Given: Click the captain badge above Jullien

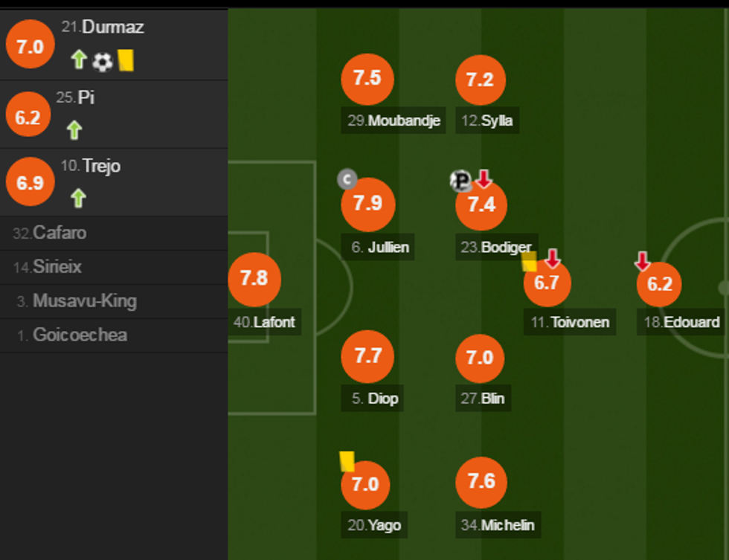Looking at the screenshot, I should coord(347,179).
